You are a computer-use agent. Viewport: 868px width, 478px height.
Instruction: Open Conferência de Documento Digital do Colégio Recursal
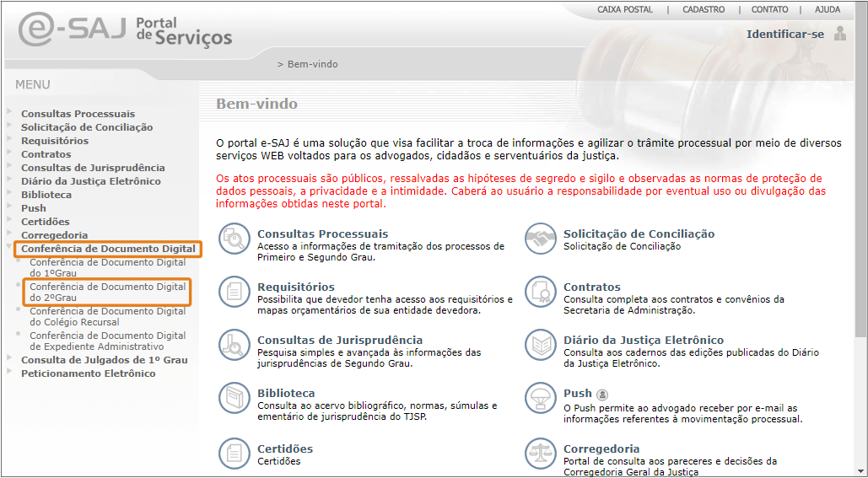tap(108, 316)
